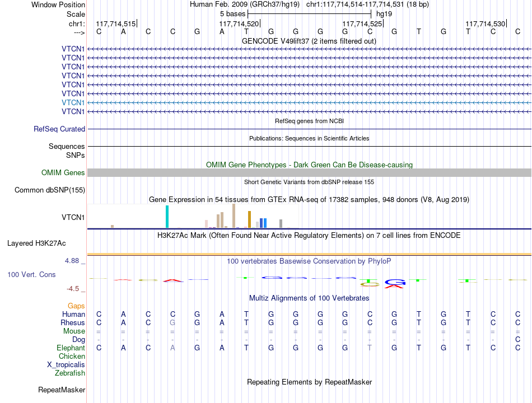
Task: Click the orange H3K27Ac signal line
Action: coord(310,254)
